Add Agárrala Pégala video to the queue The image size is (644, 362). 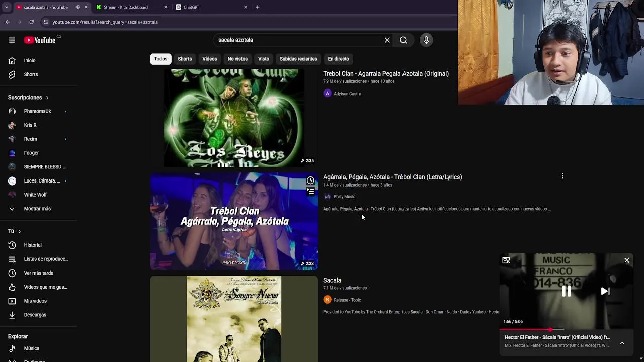[310, 192]
